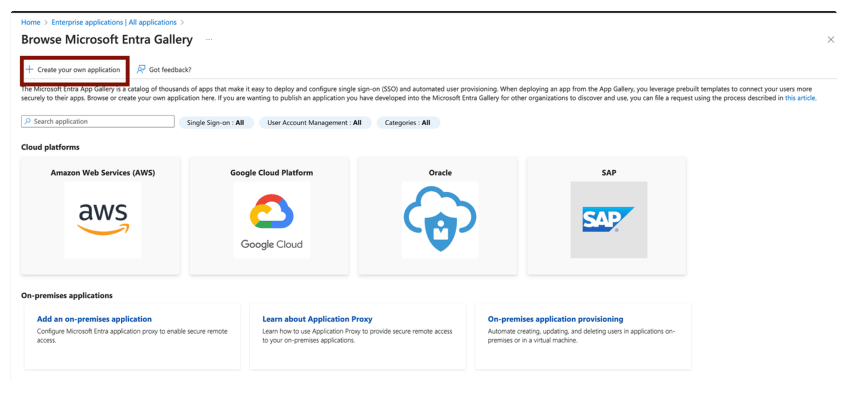The width and height of the screenshot is (868, 399).
Task: Navigate to Home breadcrumb
Action: click(31, 22)
